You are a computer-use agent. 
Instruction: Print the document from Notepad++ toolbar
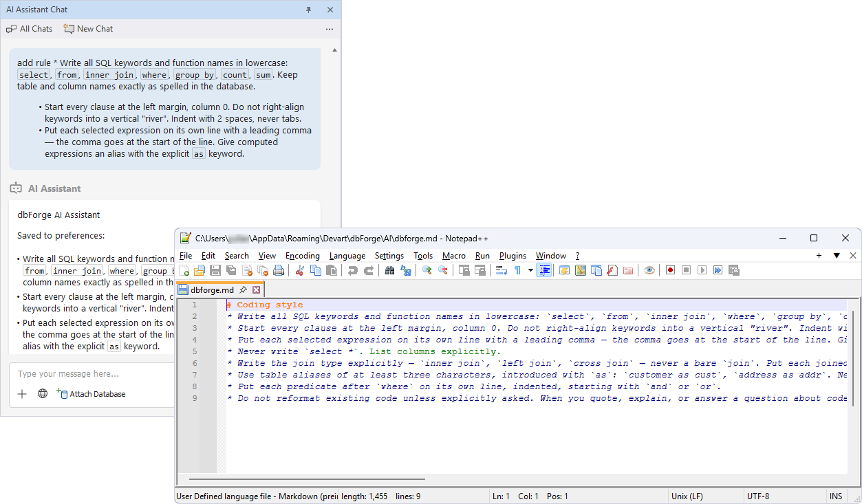click(279, 270)
